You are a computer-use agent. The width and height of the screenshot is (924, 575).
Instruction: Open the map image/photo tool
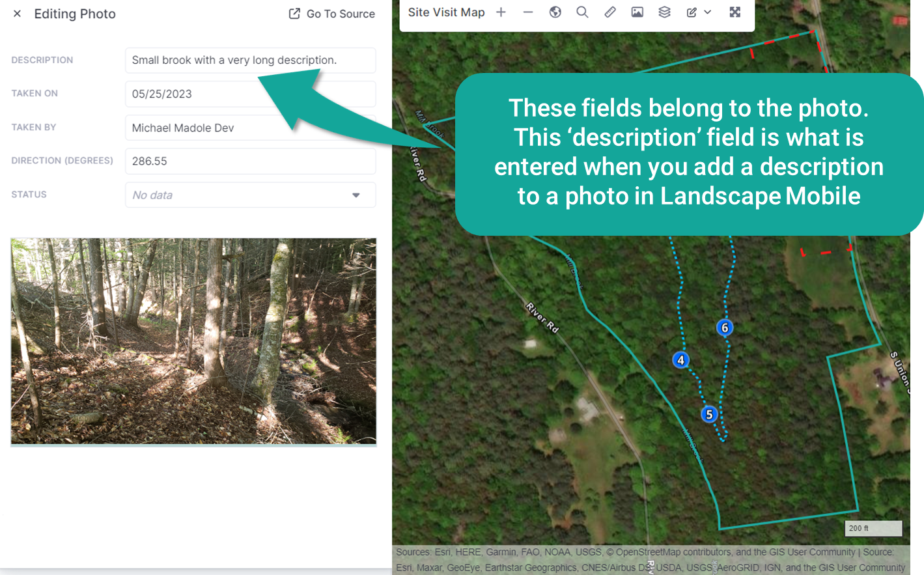click(637, 12)
